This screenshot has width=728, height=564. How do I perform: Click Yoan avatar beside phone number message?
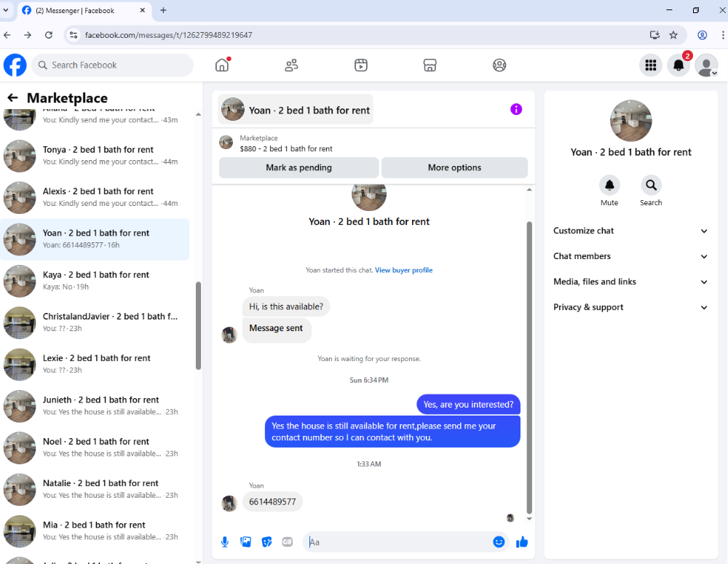[x=229, y=503]
